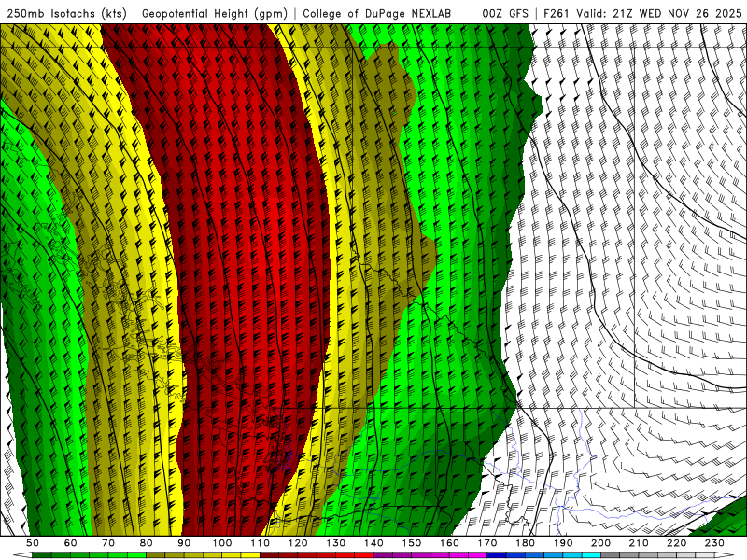Click the legend label '50'

click(33, 543)
